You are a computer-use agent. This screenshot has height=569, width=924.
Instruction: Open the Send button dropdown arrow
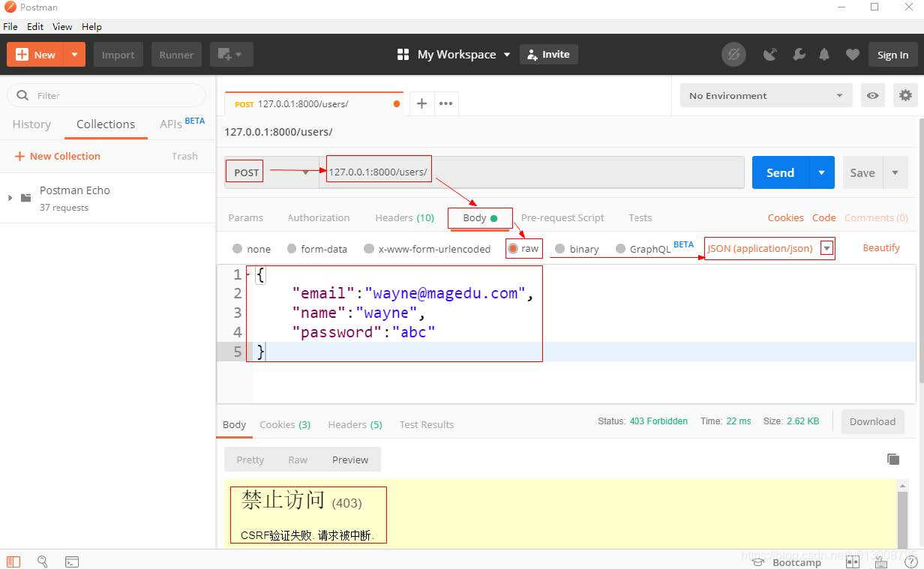point(821,172)
